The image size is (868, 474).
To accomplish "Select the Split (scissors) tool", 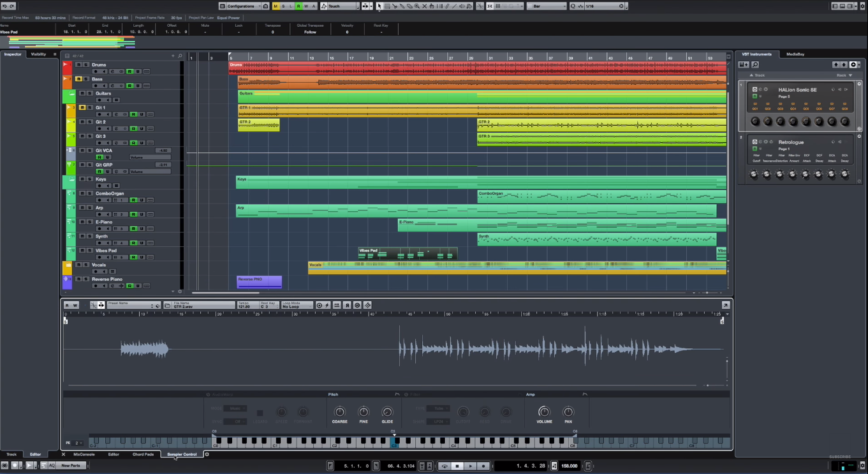I will (395, 6).
